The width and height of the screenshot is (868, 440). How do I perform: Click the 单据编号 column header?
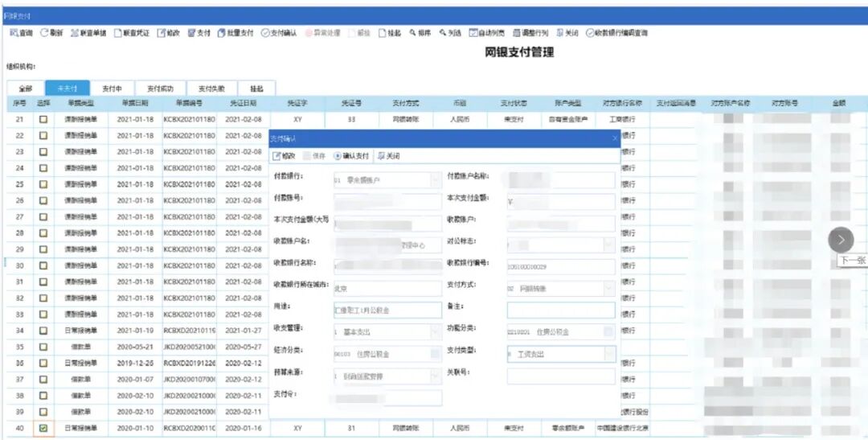[x=190, y=103]
